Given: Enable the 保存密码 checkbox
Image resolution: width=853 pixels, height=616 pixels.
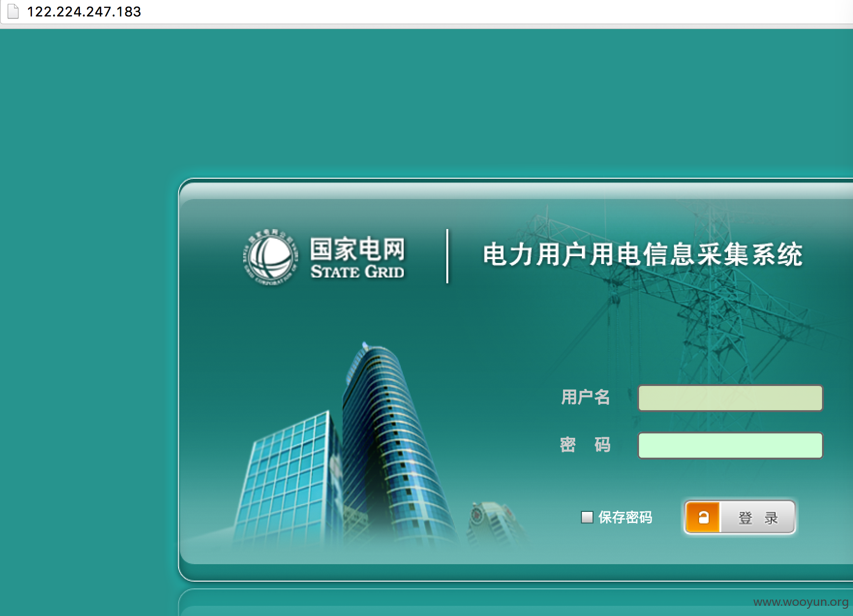Looking at the screenshot, I should 587,517.
